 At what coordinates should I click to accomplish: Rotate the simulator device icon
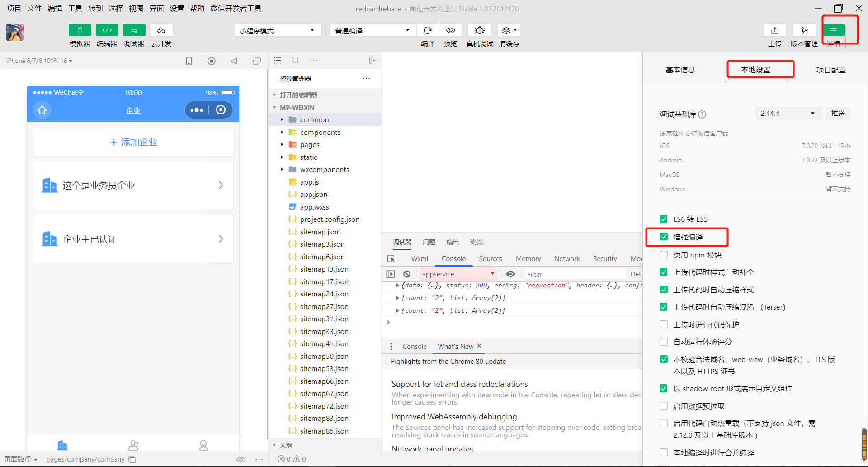(189, 61)
